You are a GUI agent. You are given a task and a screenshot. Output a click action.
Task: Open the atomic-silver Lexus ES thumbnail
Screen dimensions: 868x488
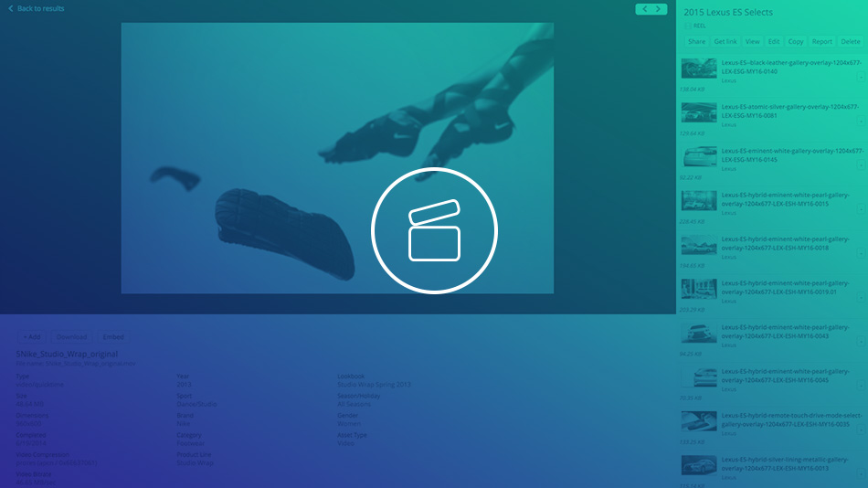[699, 112]
